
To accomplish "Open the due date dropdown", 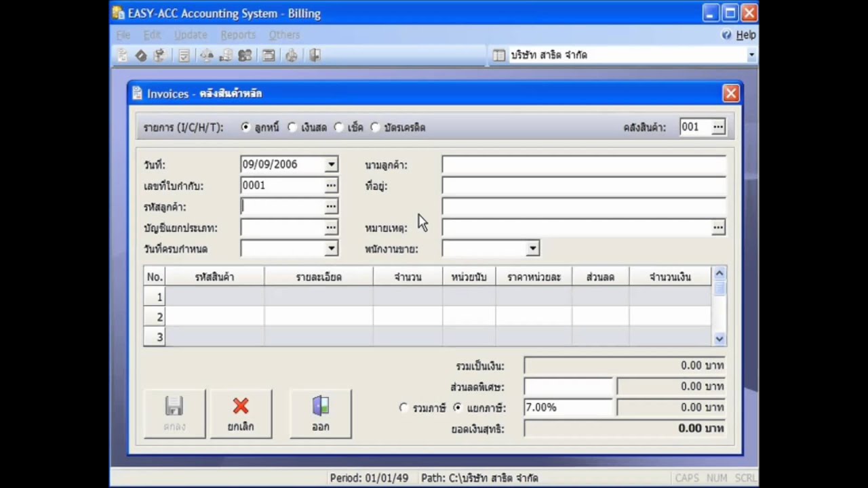I will (331, 249).
